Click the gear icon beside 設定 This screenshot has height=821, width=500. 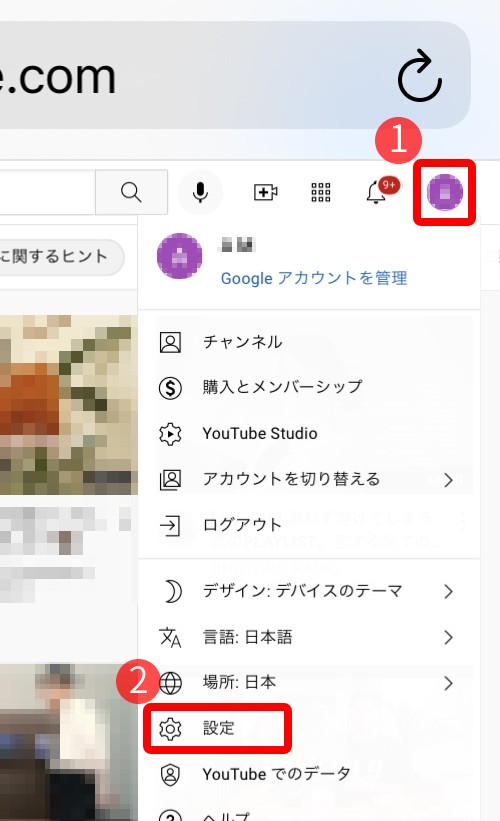pyautogui.click(x=170, y=728)
